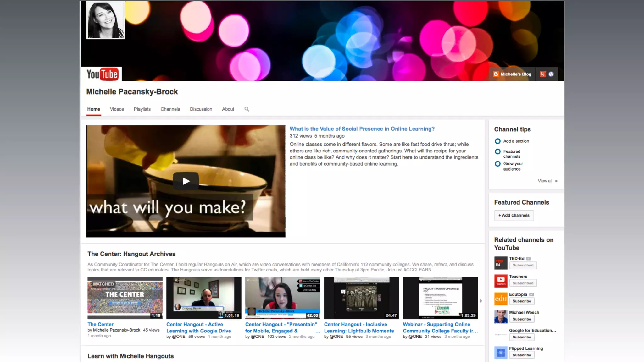Play the featured video with play button
This screenshot has width=644, height=362.
coord(186,181)
